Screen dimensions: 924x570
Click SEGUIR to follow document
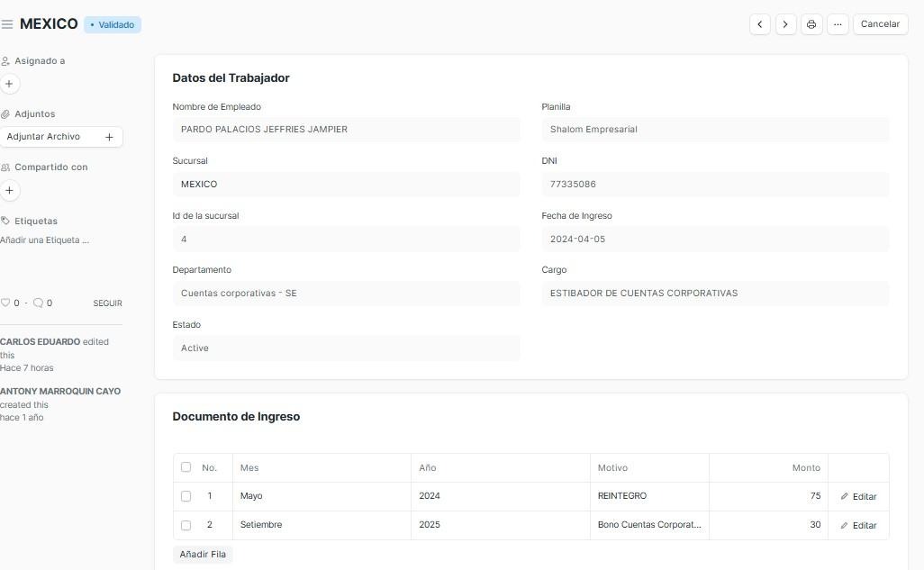tap(107, 303)
